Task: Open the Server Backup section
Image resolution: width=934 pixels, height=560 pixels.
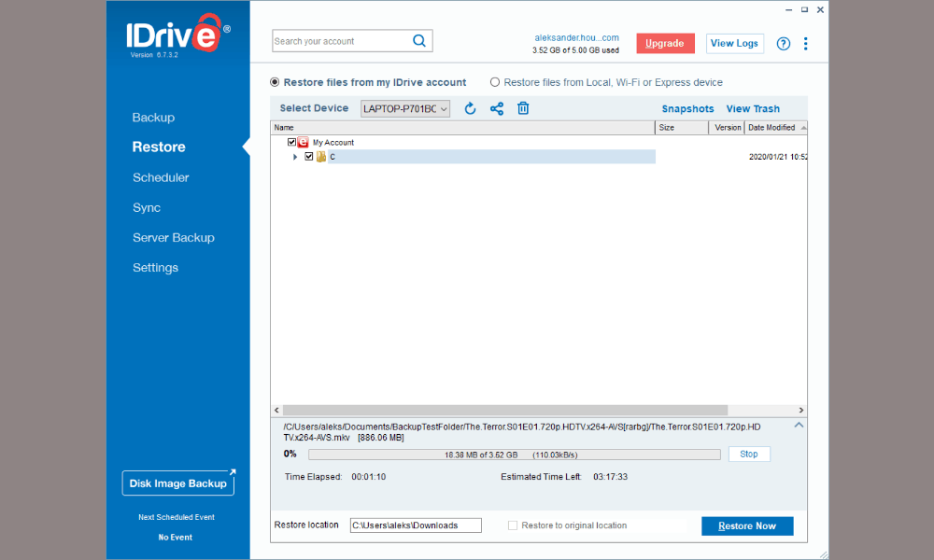Action: [x=174, y=237]
